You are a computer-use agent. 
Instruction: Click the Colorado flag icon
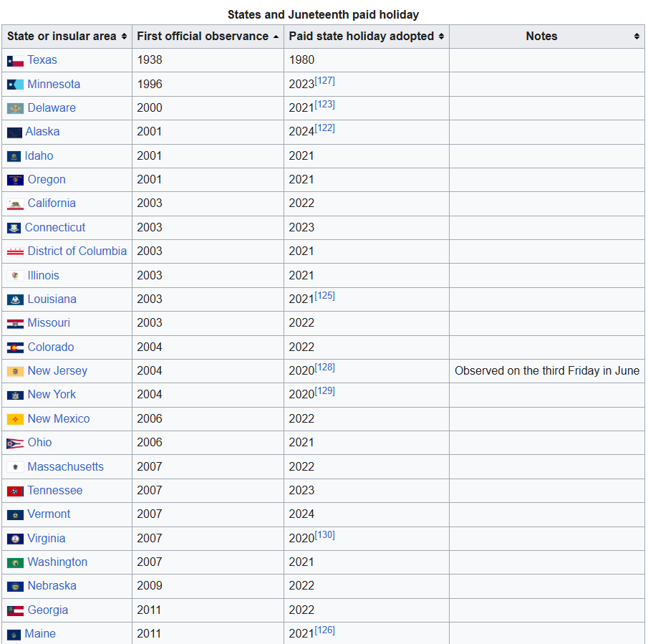pos(15,347)
